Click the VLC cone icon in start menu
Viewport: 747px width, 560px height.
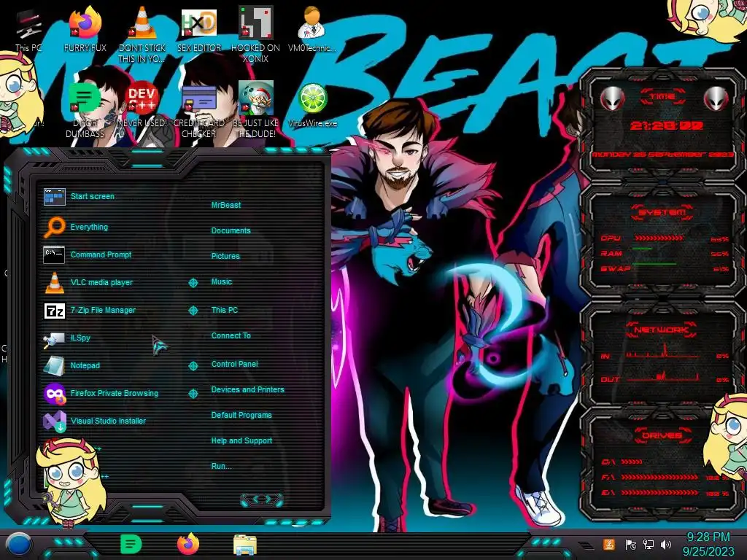click(x=54, y=282)
